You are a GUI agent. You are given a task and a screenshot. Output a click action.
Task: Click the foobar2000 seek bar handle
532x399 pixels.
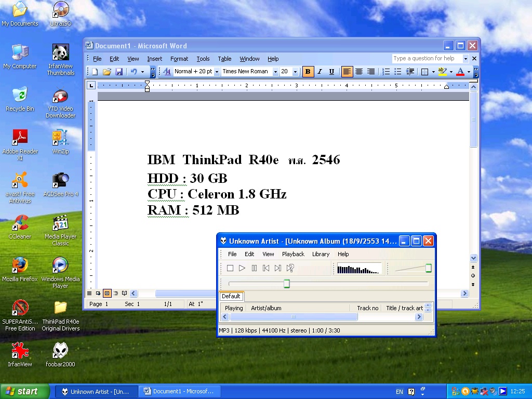pos(287,283)
